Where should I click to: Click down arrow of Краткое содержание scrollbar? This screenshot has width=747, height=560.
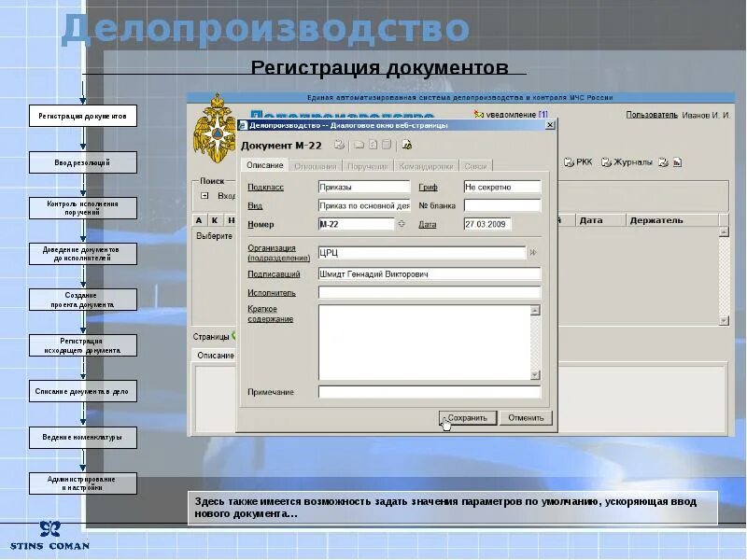coord(535,375)
